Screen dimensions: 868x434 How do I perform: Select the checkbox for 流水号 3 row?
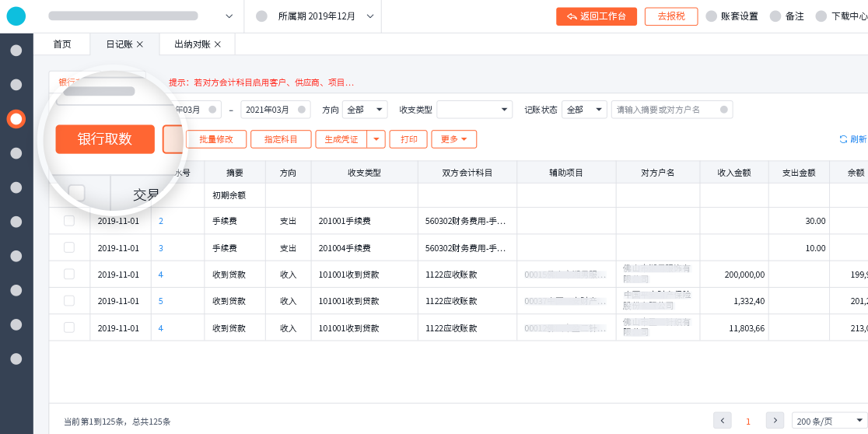(69, 247)
